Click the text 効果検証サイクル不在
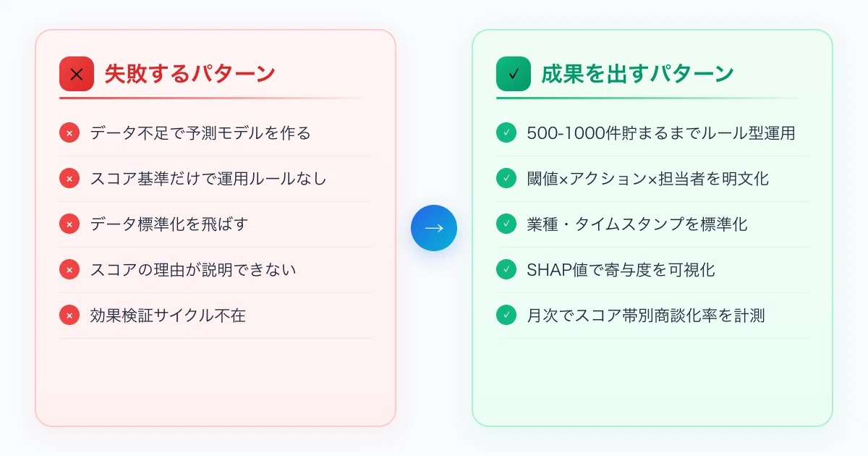 pyautogui.click(x=168, y=316)
